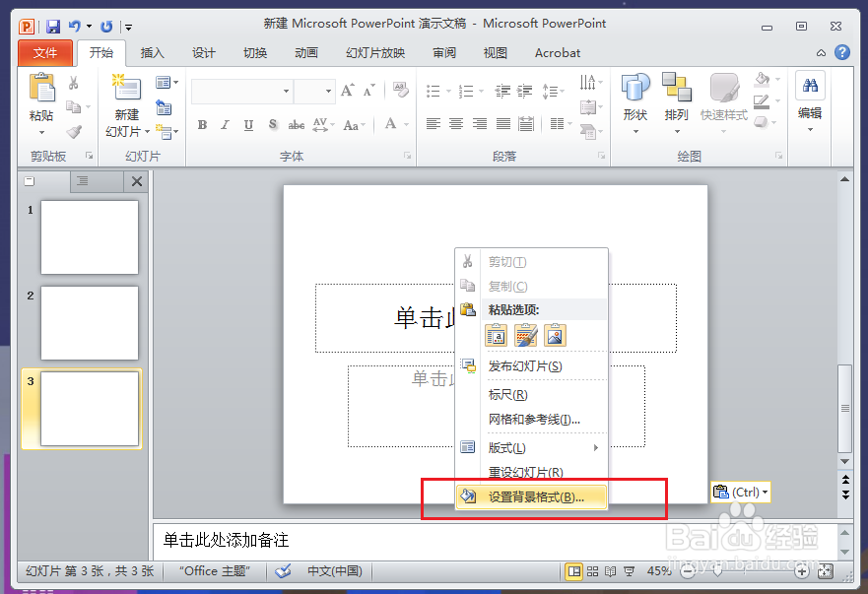Click the notes field 单击此处添加备注
The width and height of the screenshot is (868, 594).
(495, 540)
